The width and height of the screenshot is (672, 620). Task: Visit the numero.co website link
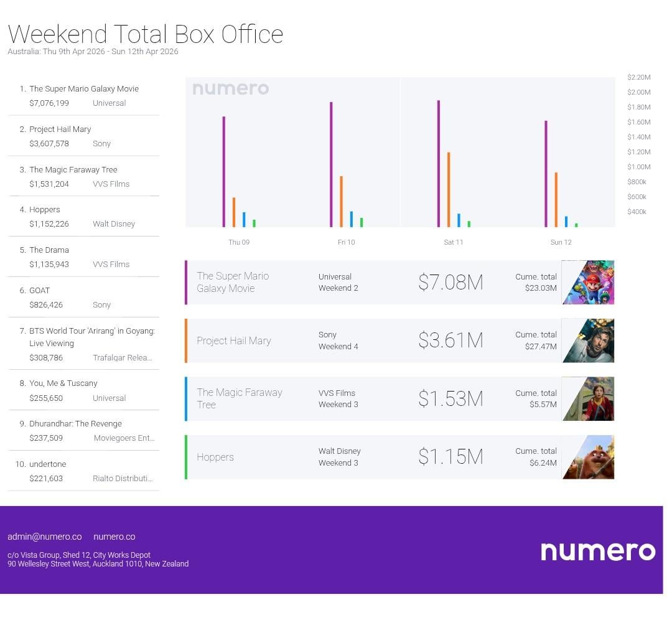(x=114, y=537)
